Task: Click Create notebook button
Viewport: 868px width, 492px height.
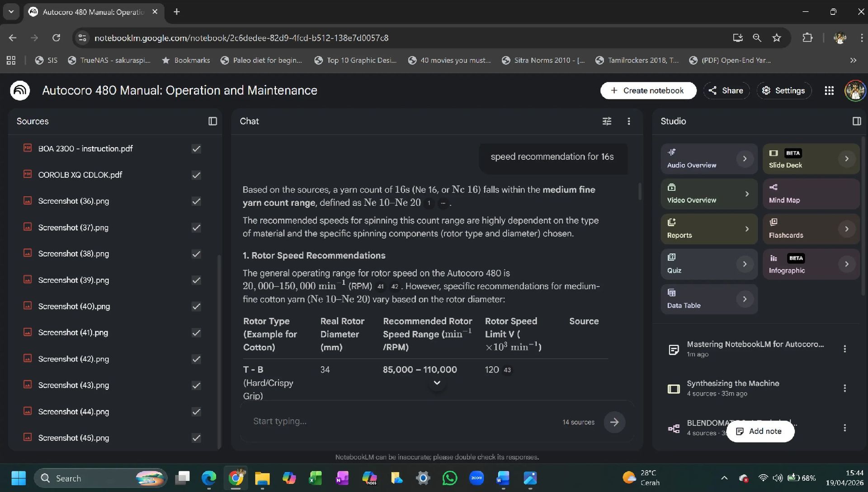Action: [648, 90]
